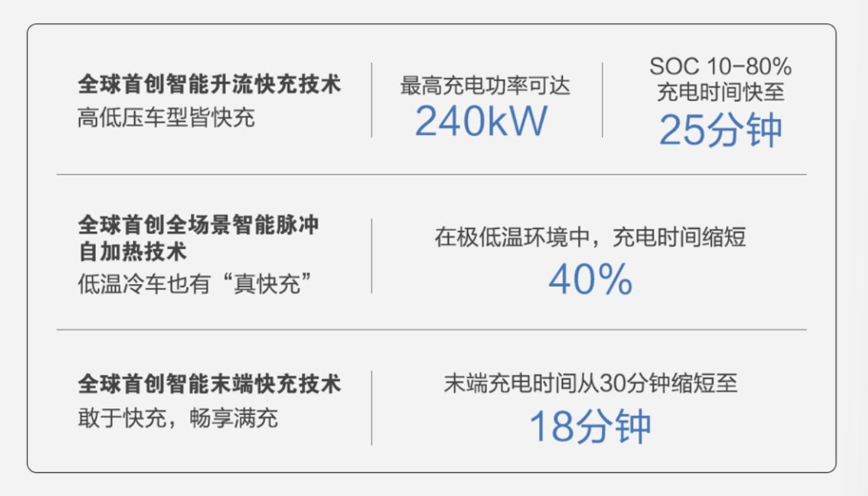Click the 全球首创智能末端快充技术 heading
The height and width of the screenshot is (496, 868).
(x=209, y=384)
